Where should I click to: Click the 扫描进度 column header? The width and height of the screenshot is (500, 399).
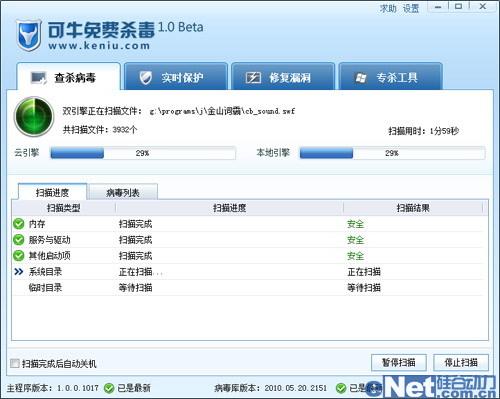click(230, 208)
